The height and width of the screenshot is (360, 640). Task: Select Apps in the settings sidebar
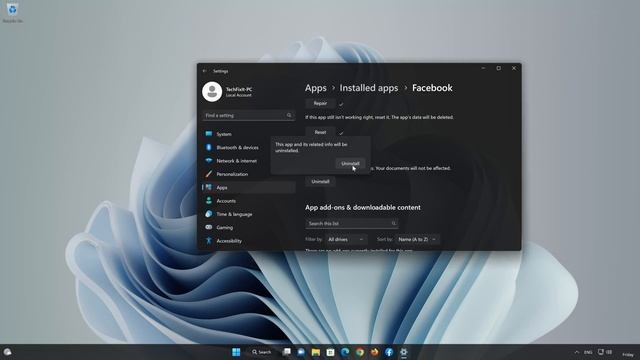coord(249,187)
